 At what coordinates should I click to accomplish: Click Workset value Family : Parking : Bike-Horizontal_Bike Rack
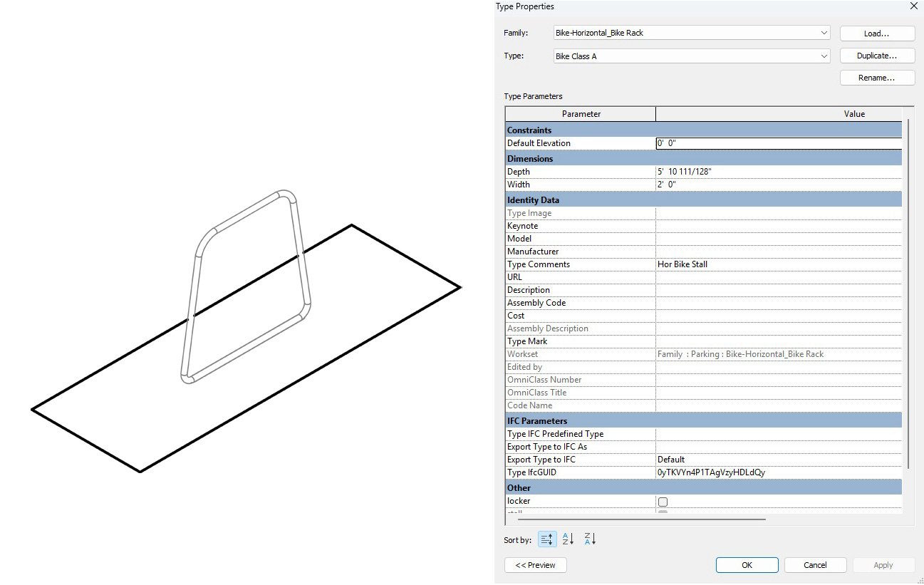click(x=740, y=354)
